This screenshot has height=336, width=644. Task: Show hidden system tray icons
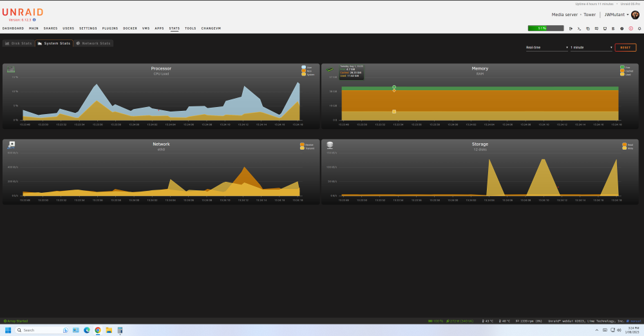coord(597,330)
